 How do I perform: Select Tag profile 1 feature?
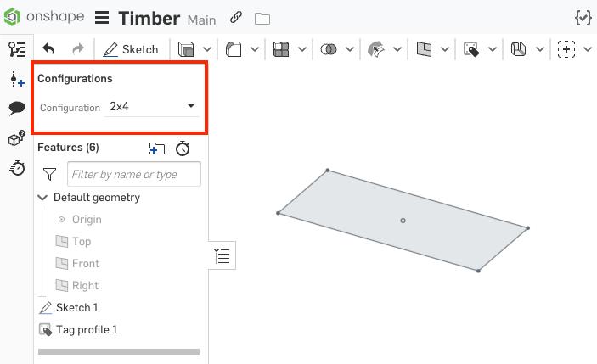(86, 329)
